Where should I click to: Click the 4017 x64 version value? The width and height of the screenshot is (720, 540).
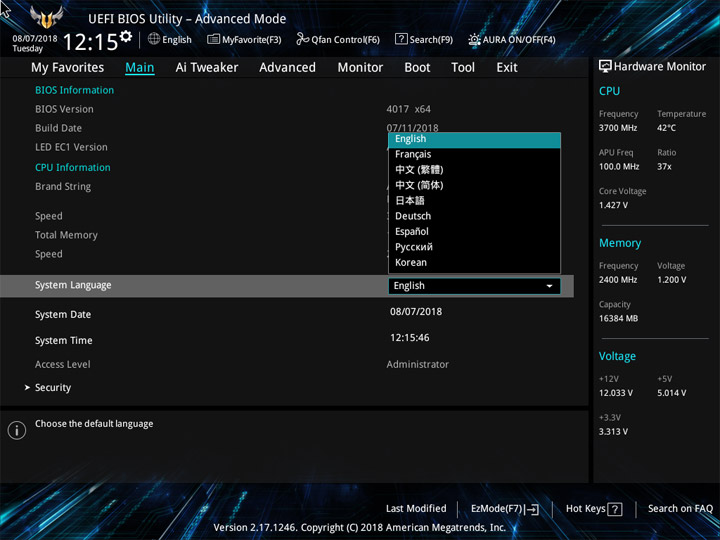click(409, 109)
